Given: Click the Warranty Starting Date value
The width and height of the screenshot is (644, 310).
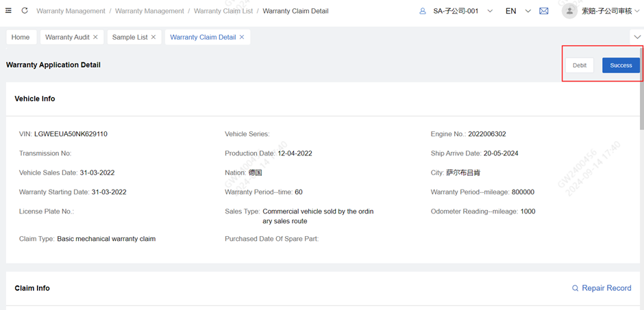Looking at the screenshot, I should click(x=109, y=192).
